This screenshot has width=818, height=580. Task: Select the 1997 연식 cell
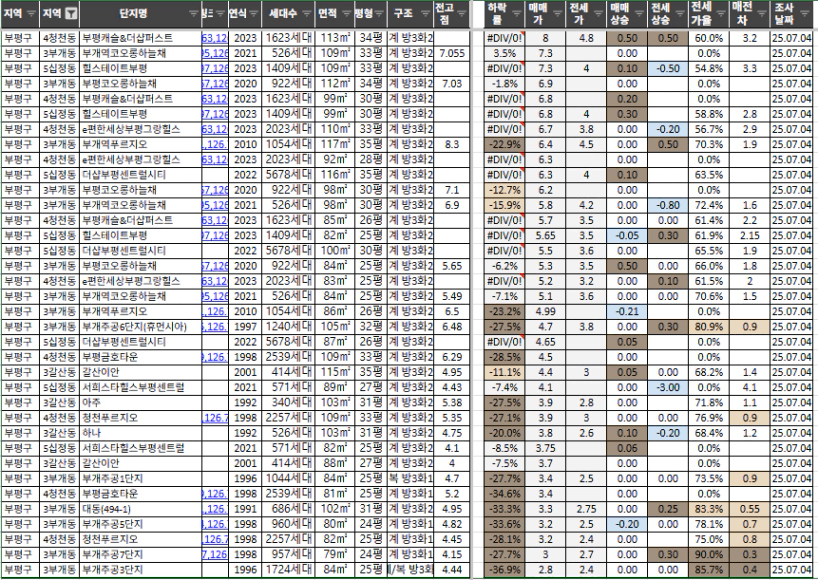(245, 327)
